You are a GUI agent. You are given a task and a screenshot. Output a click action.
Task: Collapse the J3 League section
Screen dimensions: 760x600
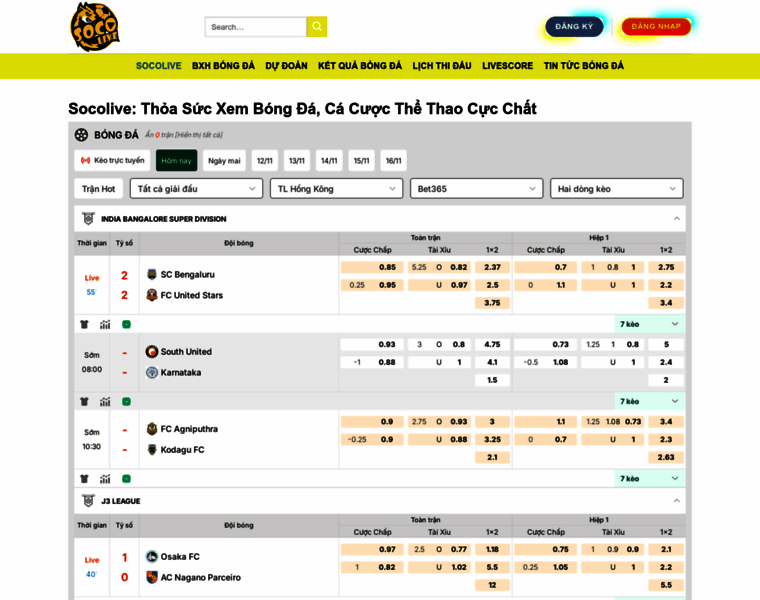pyautogui.click(x=676, y=501)
